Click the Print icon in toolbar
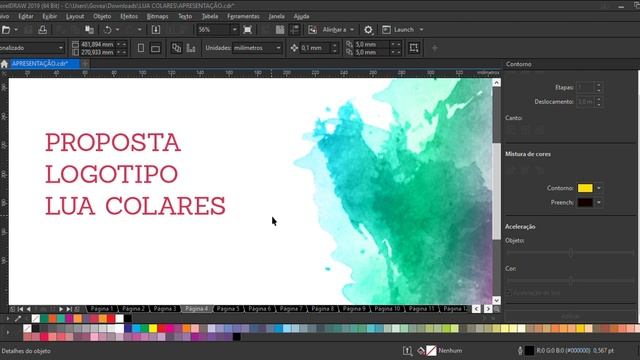The image size is (640, 360). coord(42,30)
